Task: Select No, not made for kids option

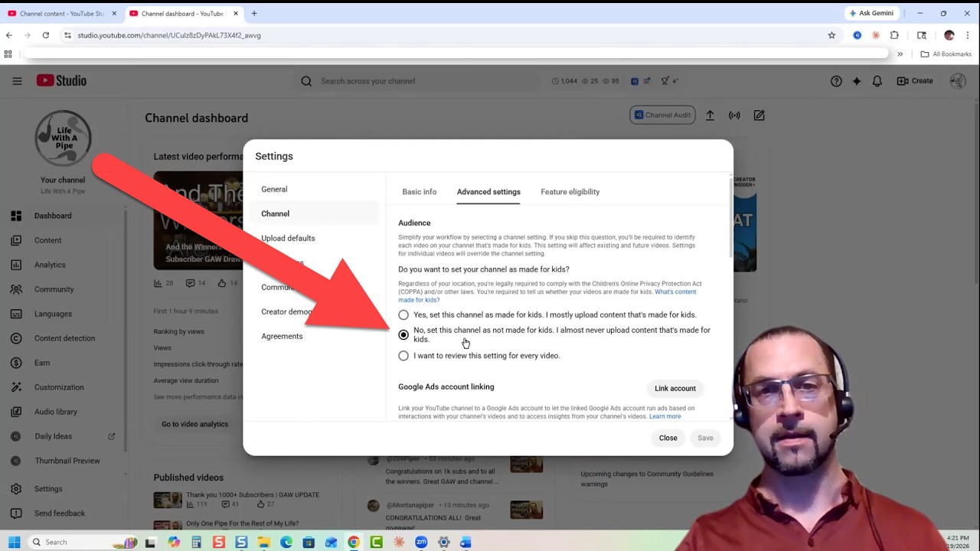Action: 403,335
